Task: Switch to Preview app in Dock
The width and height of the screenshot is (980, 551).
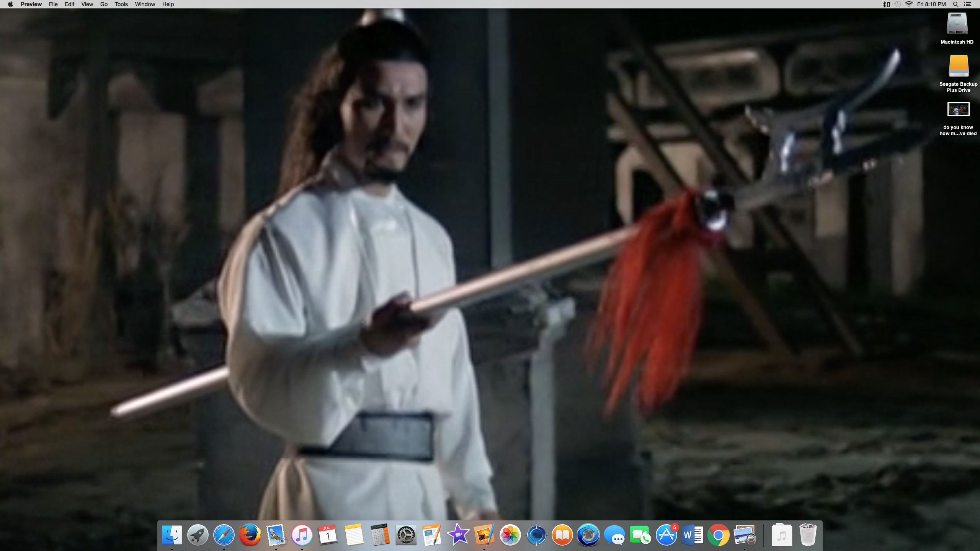Action: 745,535
